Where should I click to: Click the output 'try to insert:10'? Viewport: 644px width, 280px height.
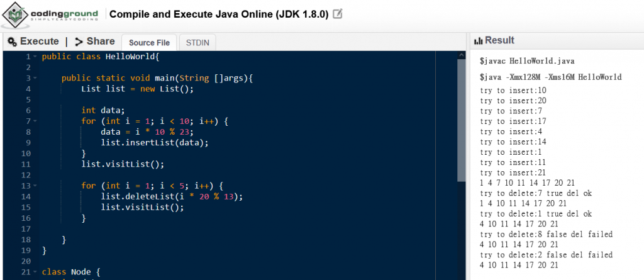pyautogui.click(x=513, y=91)
